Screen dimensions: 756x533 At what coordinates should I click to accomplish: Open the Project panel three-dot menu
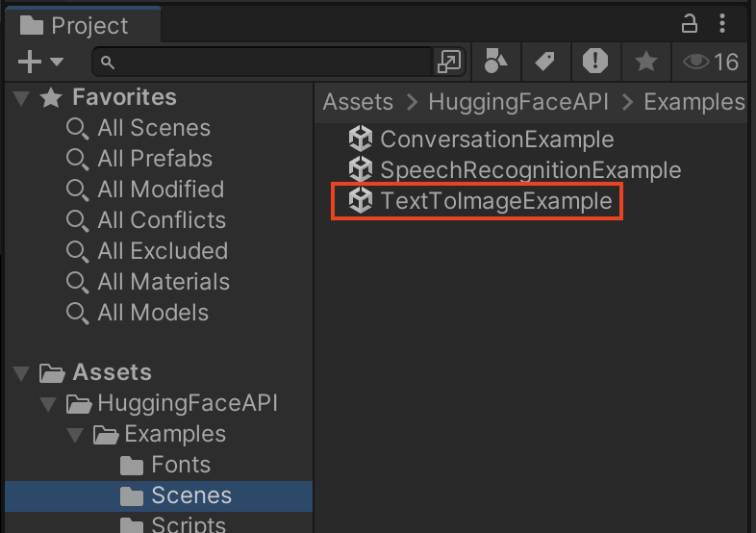coord(721,23)
